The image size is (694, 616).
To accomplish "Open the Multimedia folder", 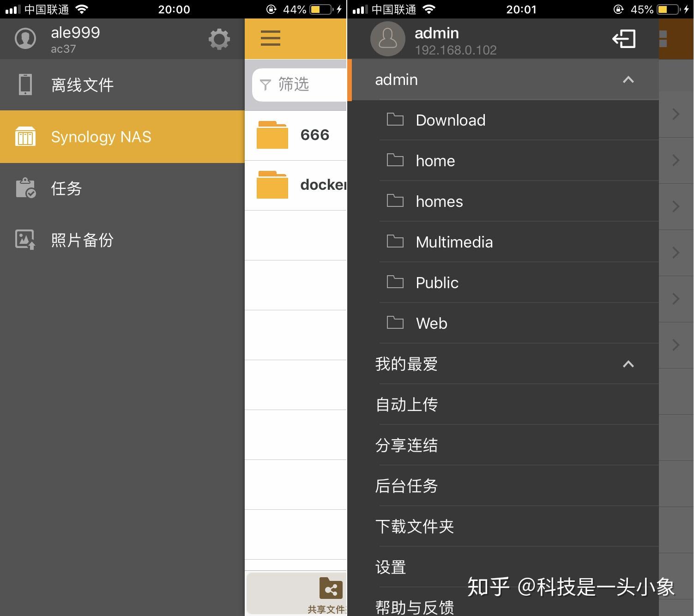I will coord(519,242).
